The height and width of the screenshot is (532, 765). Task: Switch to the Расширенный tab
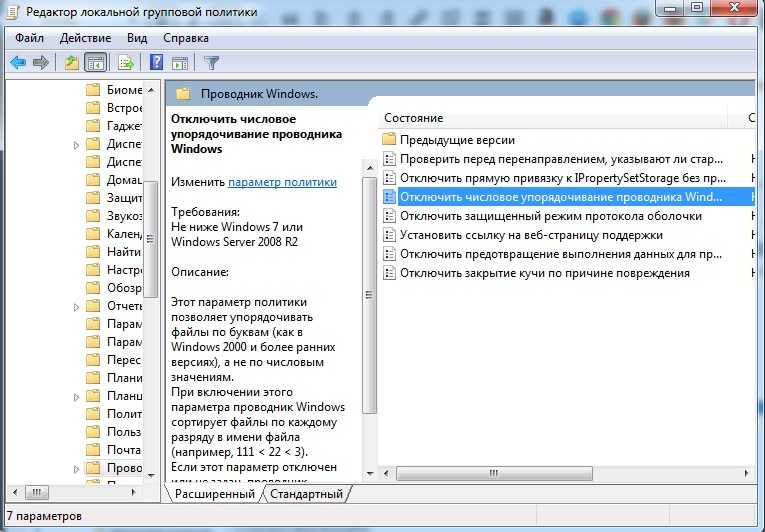coord(215,494)
